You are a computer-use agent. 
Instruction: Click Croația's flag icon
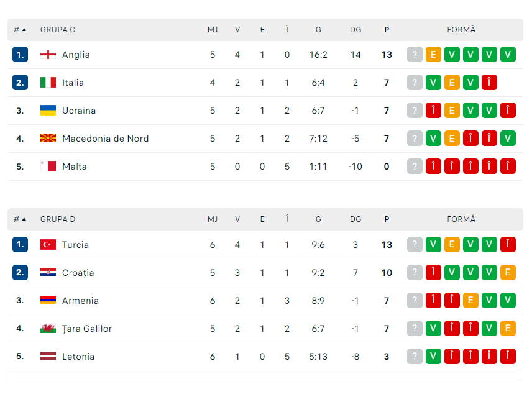pyautogui.click(x=48, y=272)
